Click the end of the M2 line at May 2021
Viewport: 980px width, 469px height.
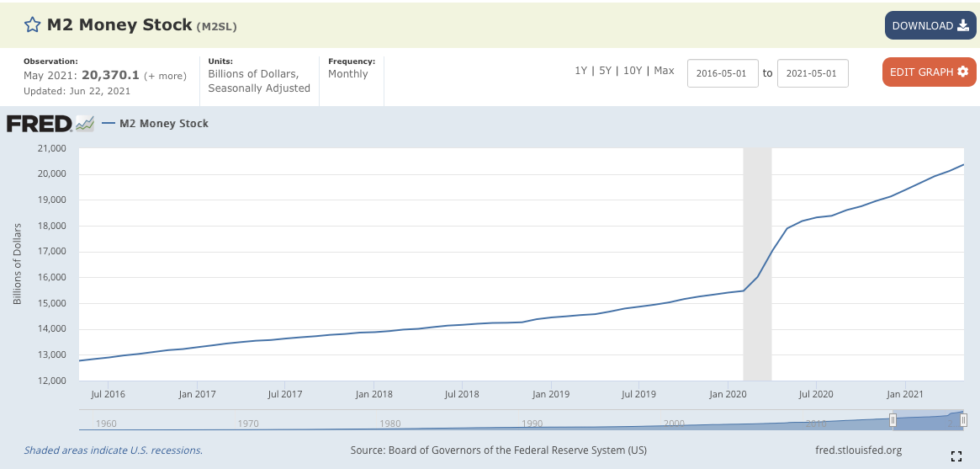963,165
